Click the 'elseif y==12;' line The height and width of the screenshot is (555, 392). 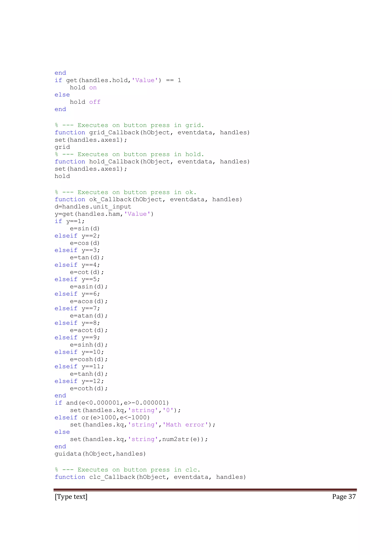[79, 381]
